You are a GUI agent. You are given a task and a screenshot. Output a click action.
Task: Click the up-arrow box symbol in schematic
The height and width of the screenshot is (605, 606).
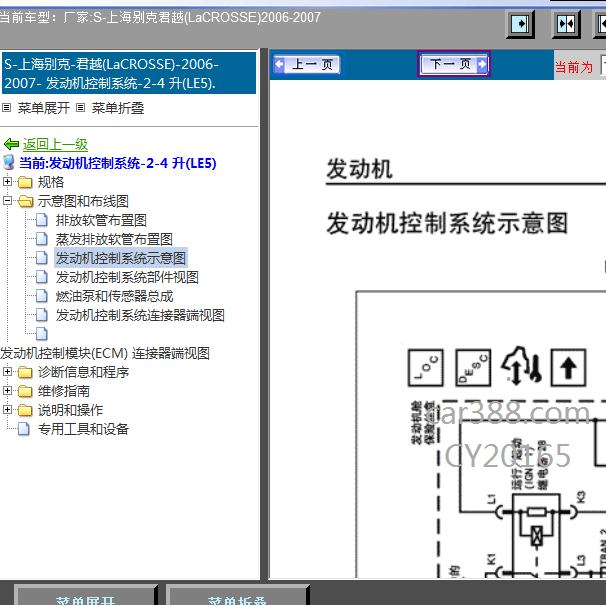tap(568, 367)
